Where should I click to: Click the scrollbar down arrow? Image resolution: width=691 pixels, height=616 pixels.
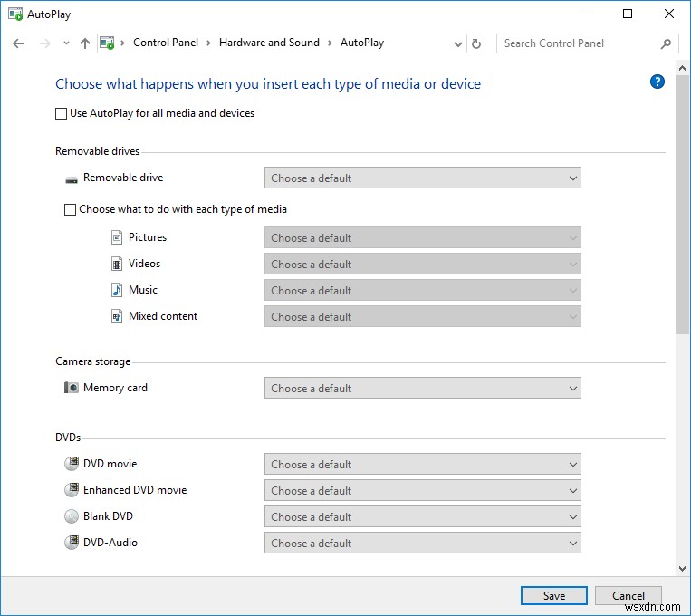click(682, 569)
